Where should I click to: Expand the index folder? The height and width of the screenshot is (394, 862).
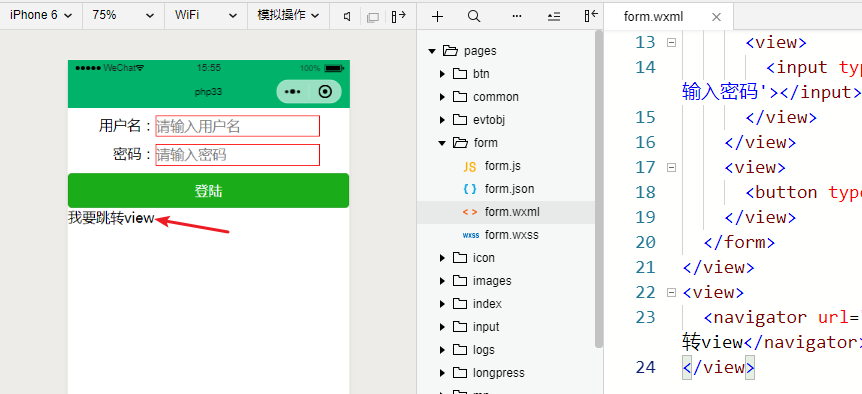(x=443, y=304)
